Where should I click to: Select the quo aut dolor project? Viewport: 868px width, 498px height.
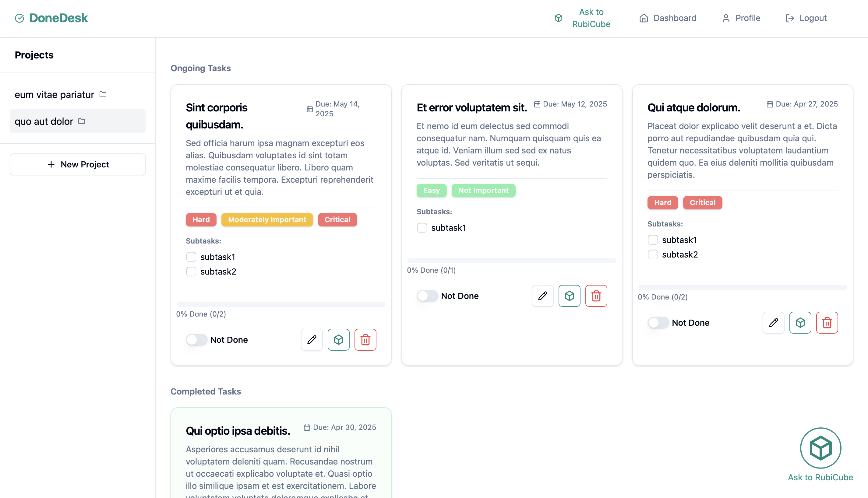[77, 121]
